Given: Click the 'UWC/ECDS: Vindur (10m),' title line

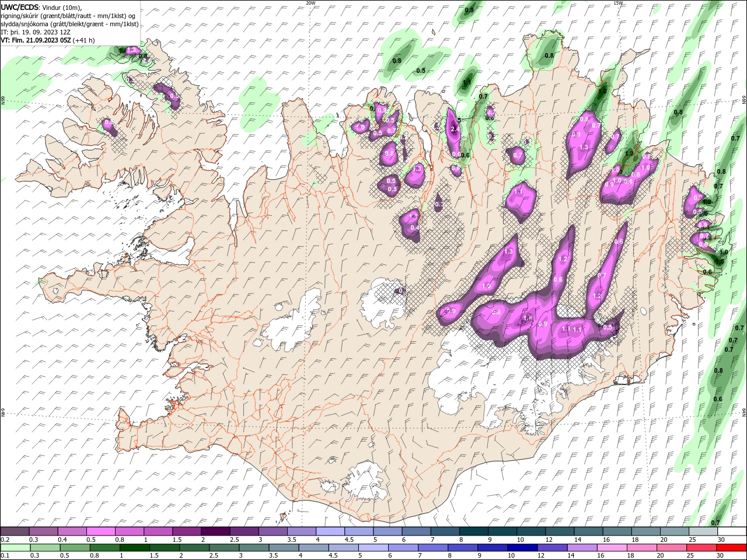Looking at the screenshot, I should [x=42, y=7].
